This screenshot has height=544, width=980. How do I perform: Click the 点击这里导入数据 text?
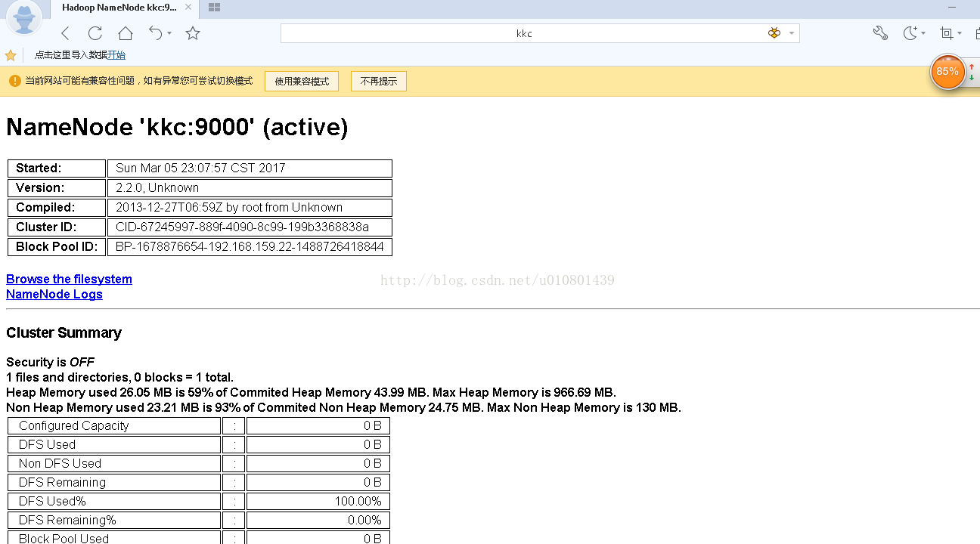71,55
